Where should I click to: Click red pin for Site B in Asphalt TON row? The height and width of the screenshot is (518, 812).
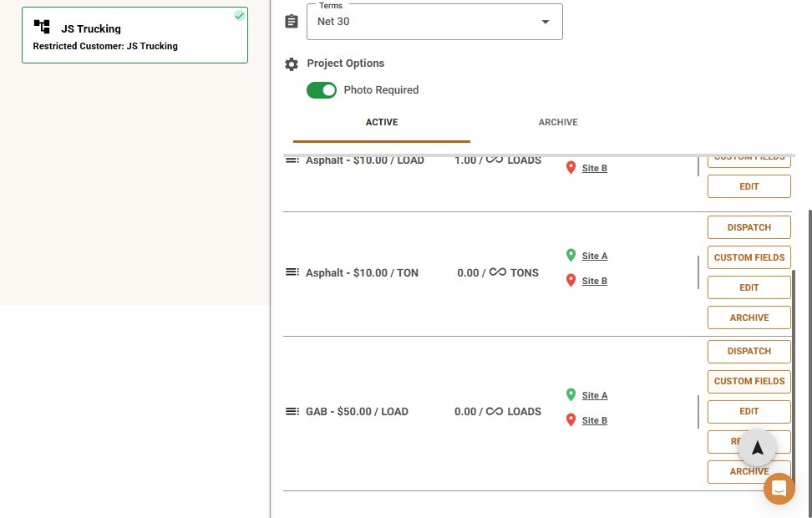(571, 280)
